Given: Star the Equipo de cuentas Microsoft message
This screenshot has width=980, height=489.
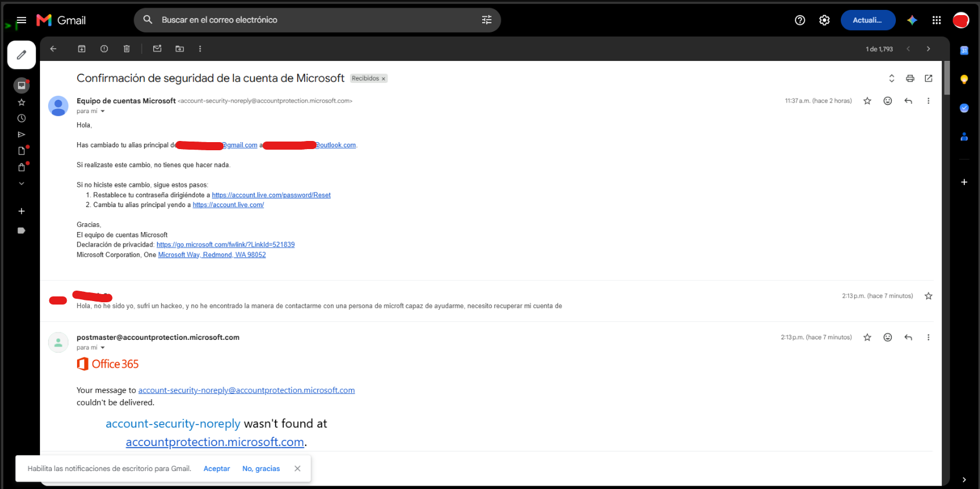Looking at the screenshot, I should pos(867,101).
